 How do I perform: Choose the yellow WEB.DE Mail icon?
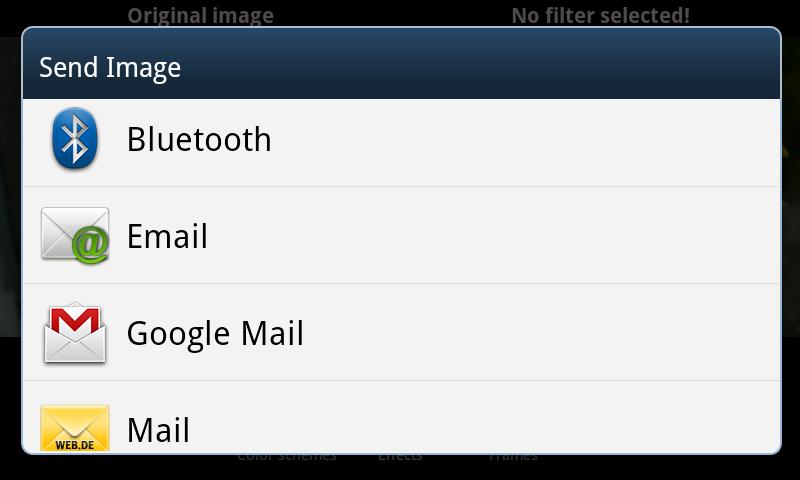point(75,427)
